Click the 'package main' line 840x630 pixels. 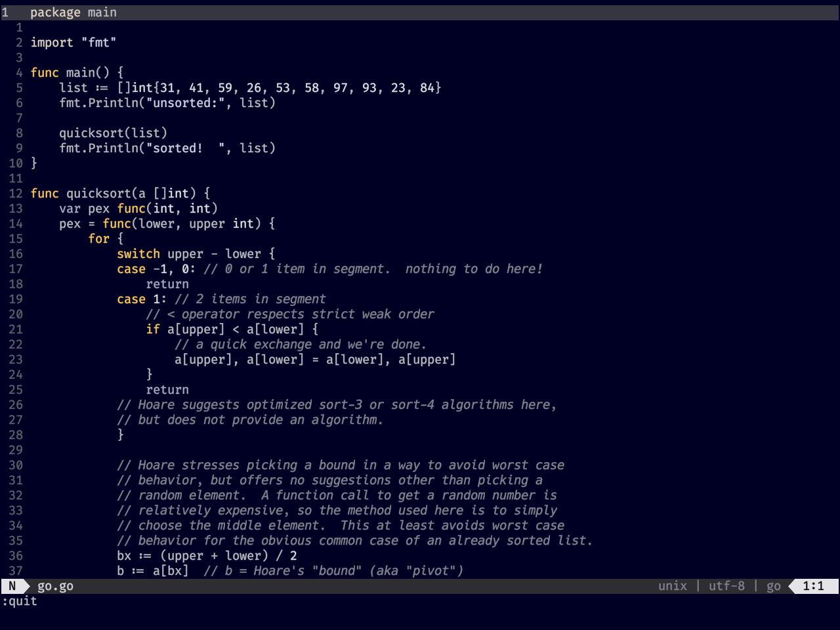pos(73,12)
